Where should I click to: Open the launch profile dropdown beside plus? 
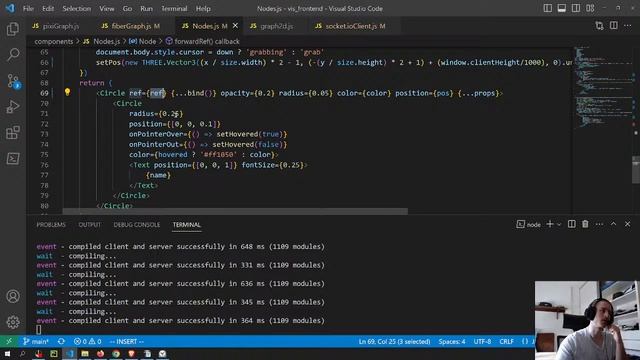pyautogui.click(x=559, y=224)
